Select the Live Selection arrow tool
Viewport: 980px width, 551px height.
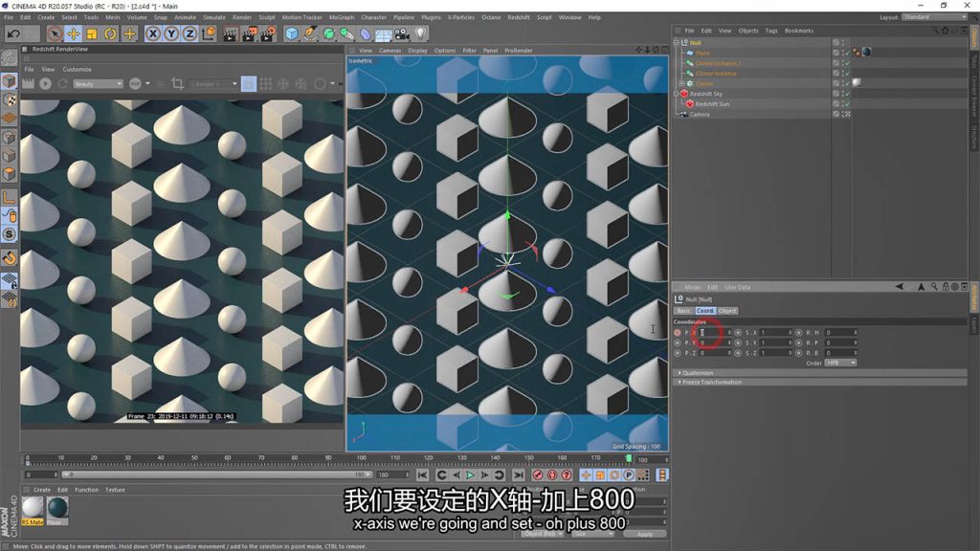pos(55,33)
